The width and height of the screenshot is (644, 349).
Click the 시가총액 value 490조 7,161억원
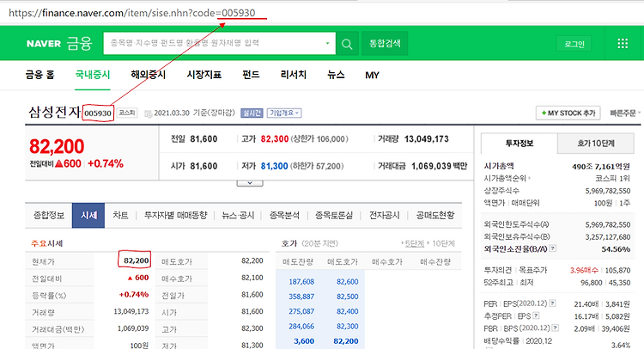coord(600,167)
